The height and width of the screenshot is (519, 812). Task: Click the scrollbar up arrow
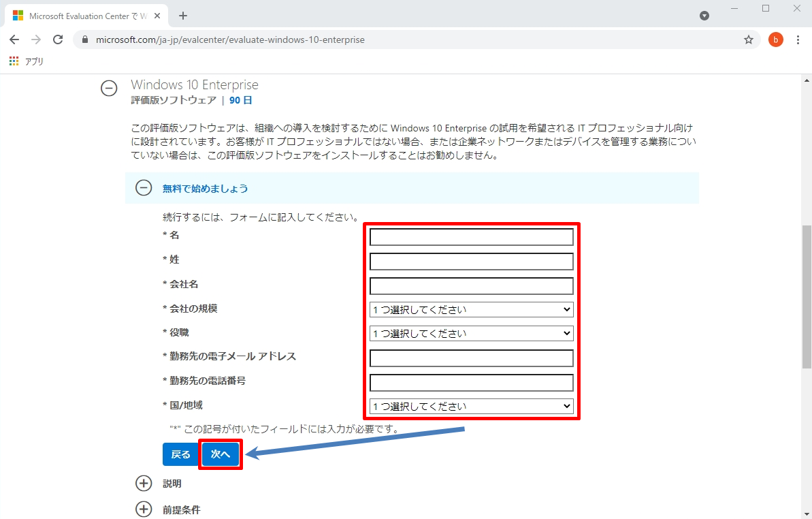click(x=807, y=80)
